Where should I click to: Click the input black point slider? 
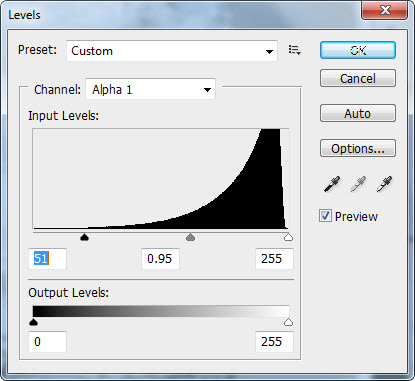[85, 237]
